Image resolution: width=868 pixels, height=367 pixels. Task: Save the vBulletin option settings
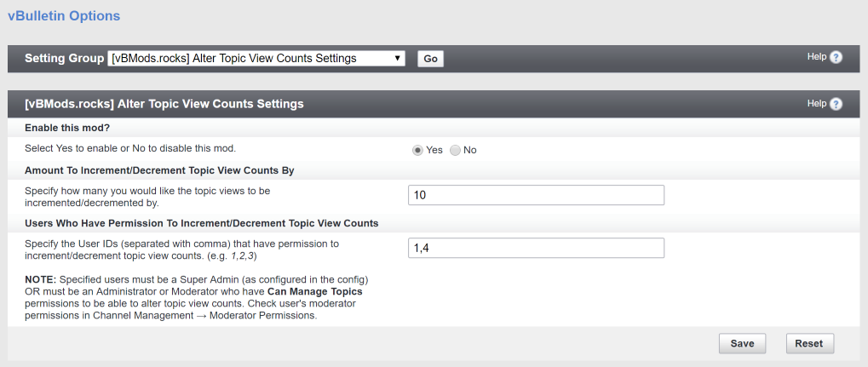pos(742,343)
